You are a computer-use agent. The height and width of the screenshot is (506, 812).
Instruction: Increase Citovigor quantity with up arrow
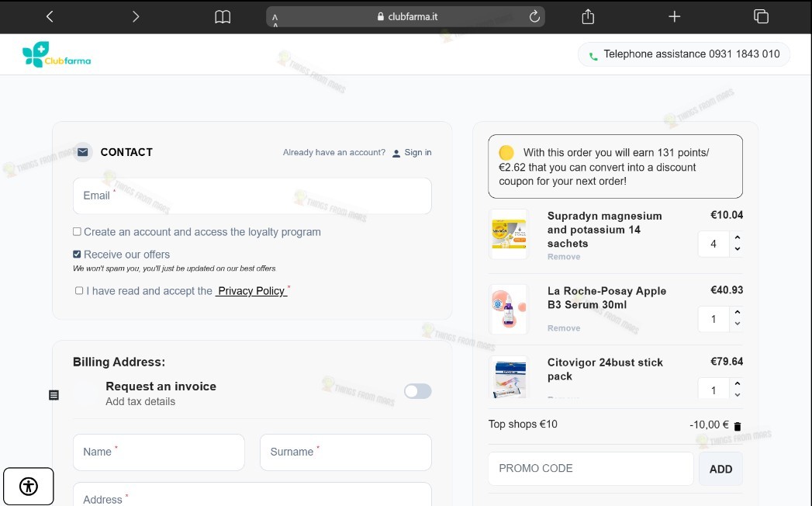click(x=738, y=383)
